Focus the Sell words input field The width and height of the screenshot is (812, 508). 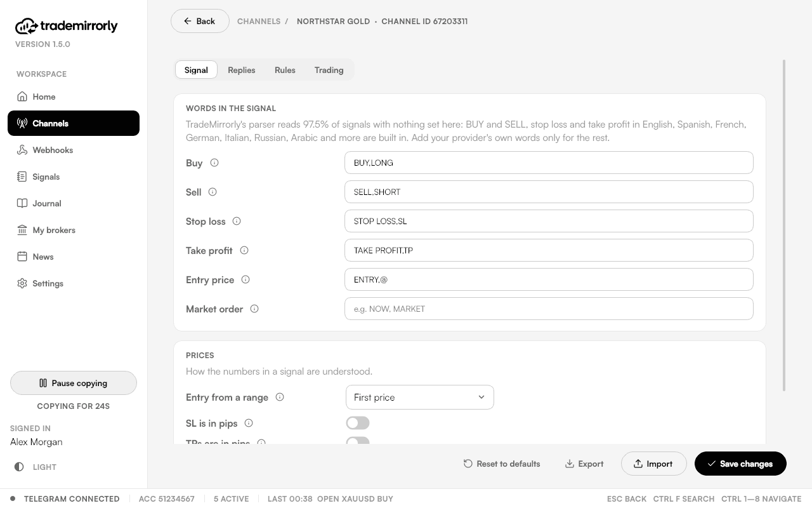pos(549,192)
